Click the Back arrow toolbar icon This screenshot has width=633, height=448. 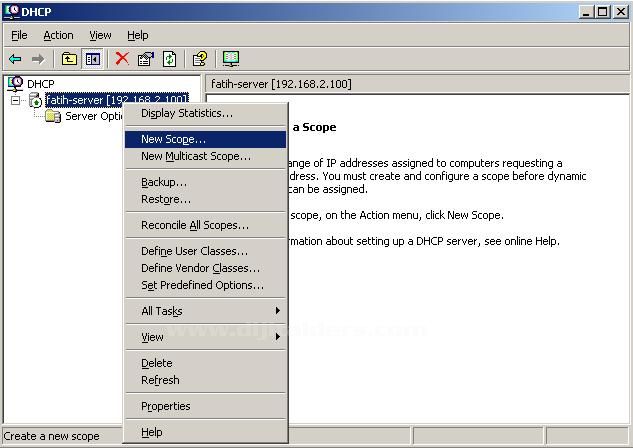(15, 59)
